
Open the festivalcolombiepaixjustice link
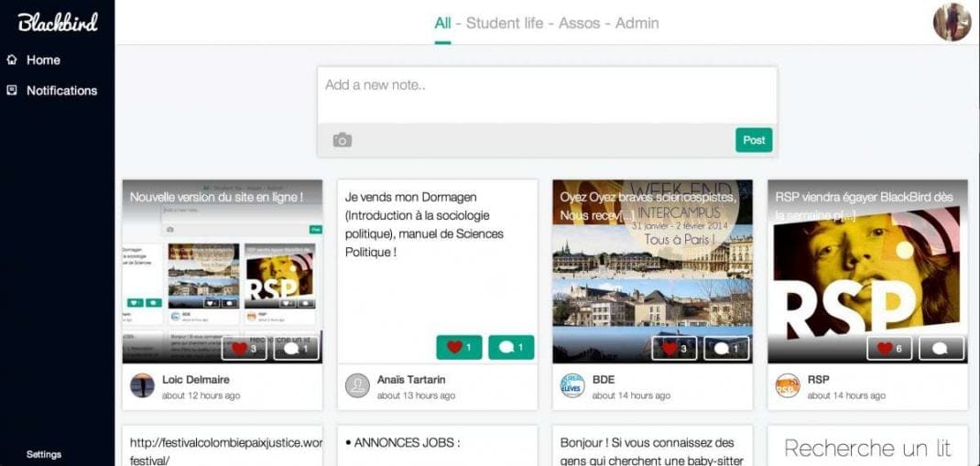[x=226, y=451]
